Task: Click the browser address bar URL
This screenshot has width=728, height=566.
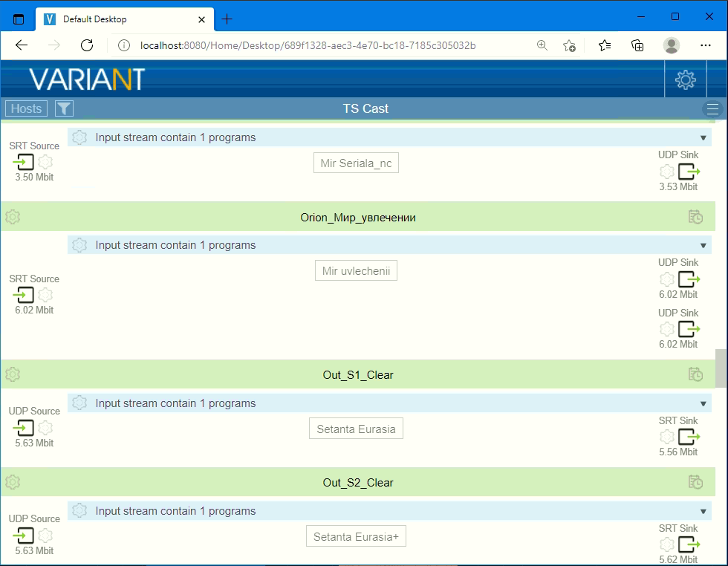Action: [x=308, y=45]
